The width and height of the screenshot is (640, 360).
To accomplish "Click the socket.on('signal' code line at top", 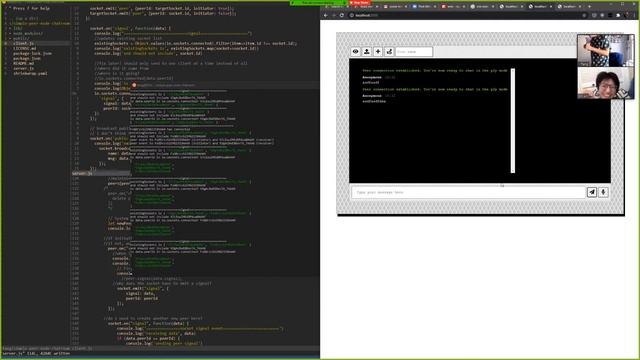I will (131, 28).
